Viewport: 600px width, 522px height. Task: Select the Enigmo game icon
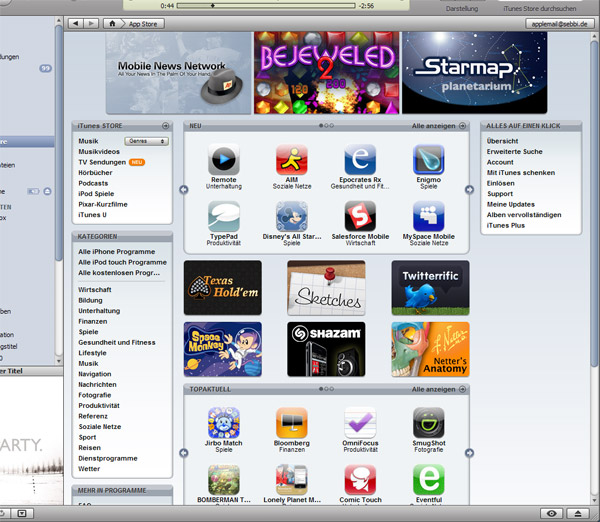428,160
